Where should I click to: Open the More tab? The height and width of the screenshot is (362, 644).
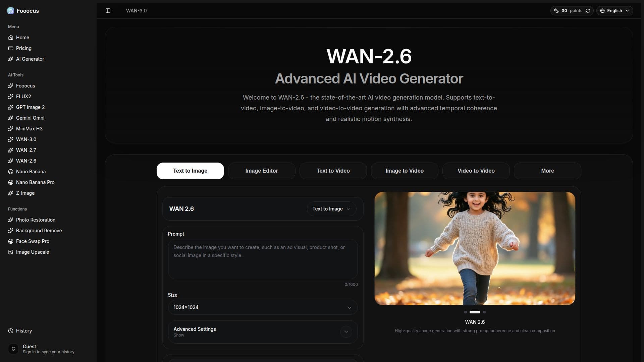point(547,171)
